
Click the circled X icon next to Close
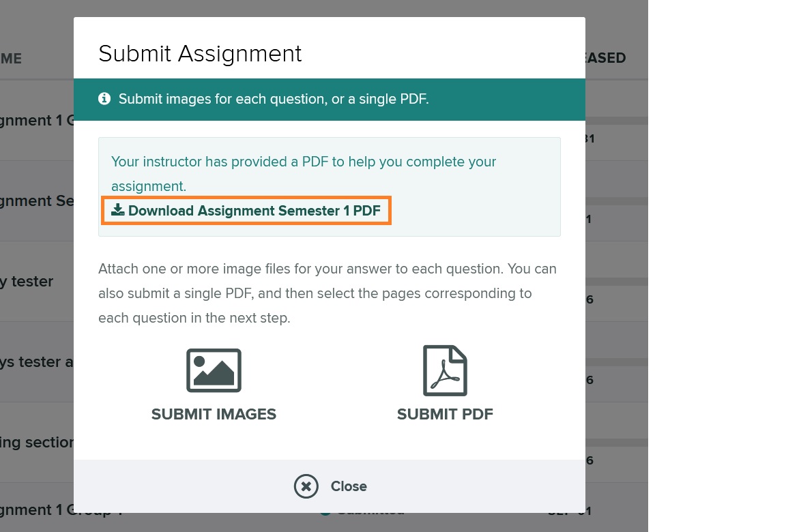pos(306,486)
